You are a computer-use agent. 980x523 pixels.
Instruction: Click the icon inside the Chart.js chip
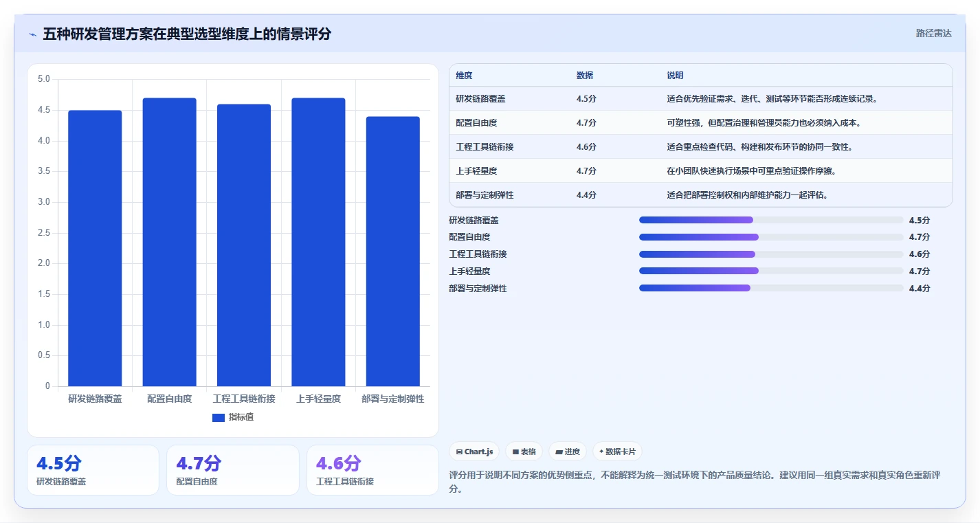459,452
